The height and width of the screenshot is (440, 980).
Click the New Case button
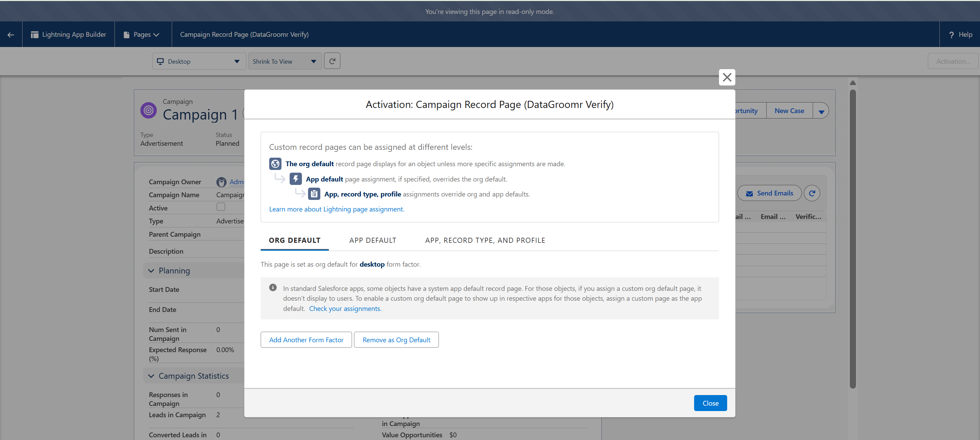coord(790,111)
